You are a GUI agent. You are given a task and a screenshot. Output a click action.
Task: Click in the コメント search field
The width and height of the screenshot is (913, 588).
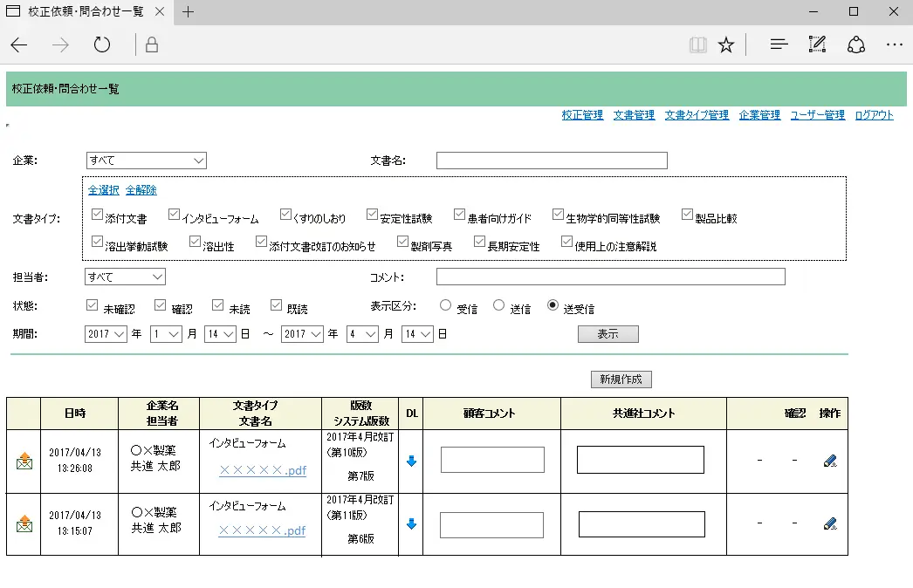point(611,277)
